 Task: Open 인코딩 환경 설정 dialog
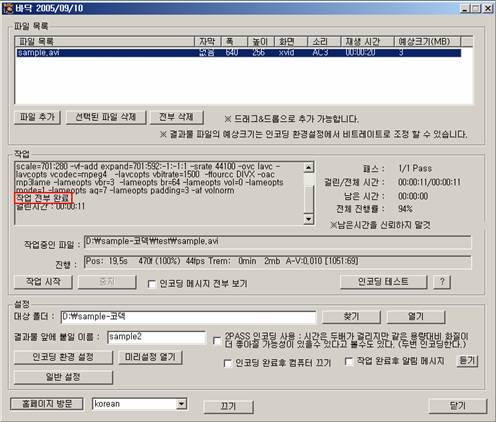click(63, 357)
